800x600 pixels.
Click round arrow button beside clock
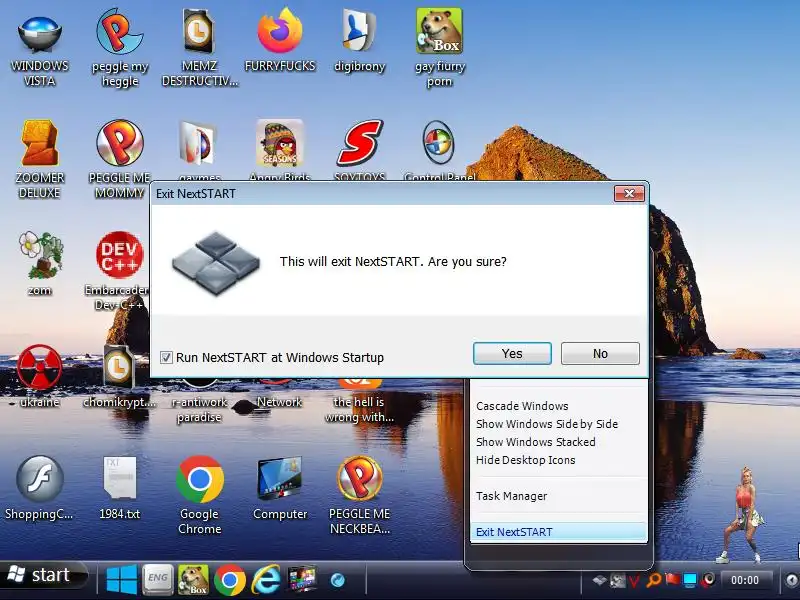click(x=791, y=580)
